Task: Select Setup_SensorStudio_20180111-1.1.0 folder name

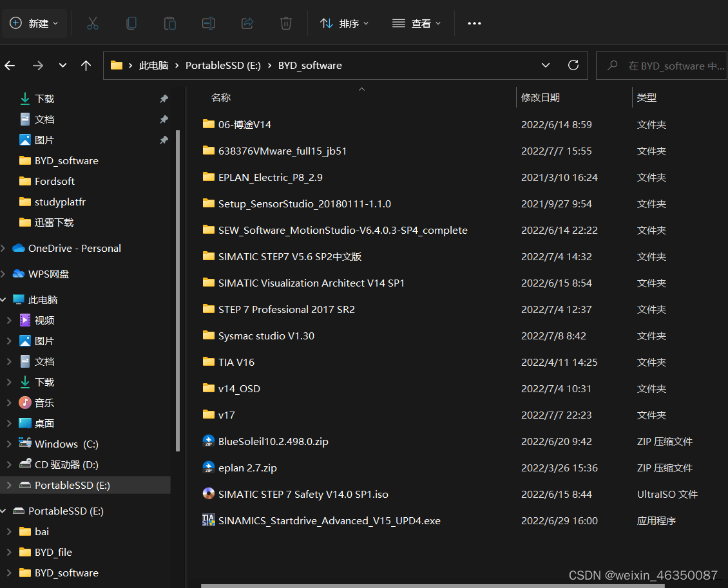Action: point(305,204)
